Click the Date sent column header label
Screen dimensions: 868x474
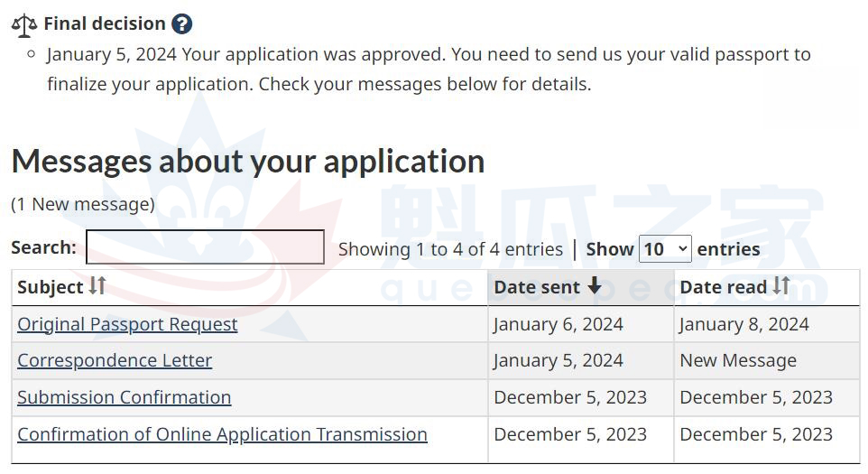(538, 287)
